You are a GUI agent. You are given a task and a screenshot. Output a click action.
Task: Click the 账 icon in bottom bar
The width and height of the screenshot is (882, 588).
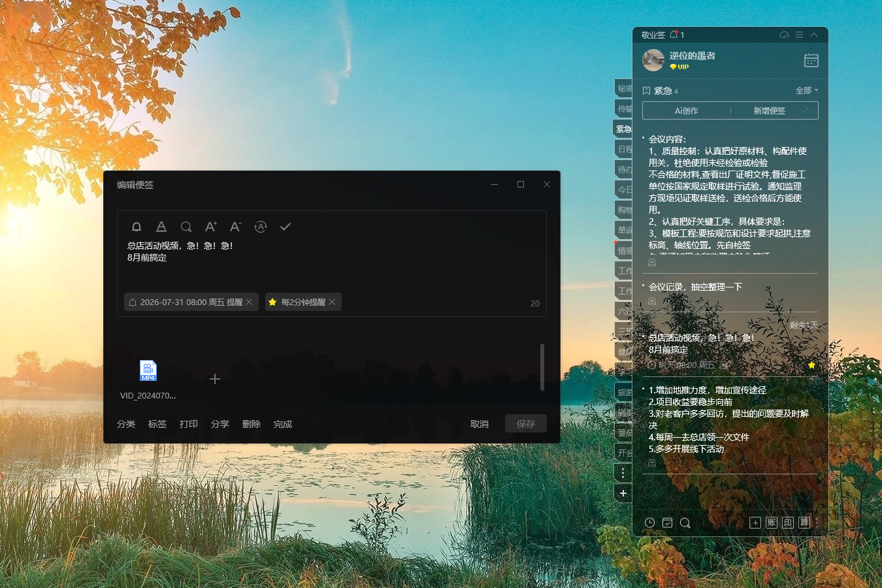pyautogui.click(x=772, y=523)
